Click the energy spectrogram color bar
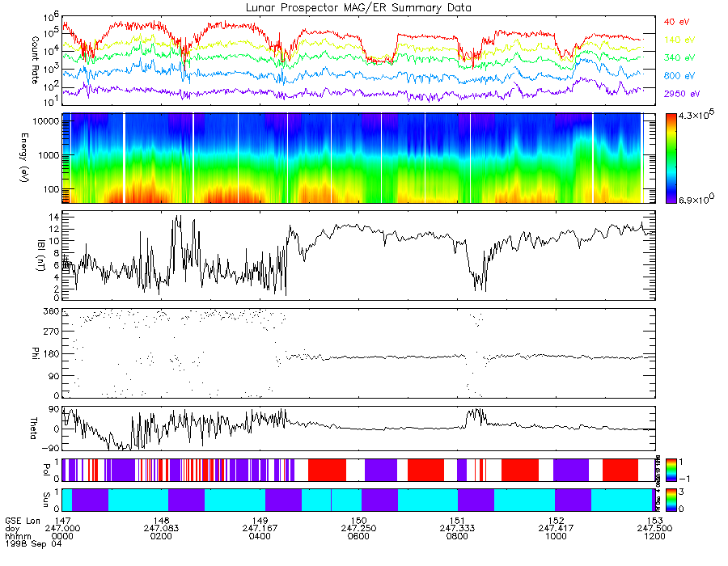 [671, 158]
